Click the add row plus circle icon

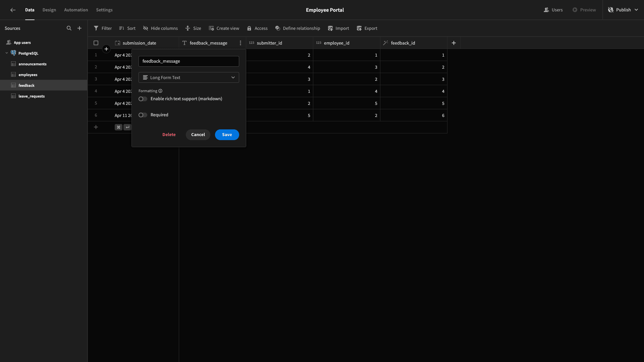106,49
